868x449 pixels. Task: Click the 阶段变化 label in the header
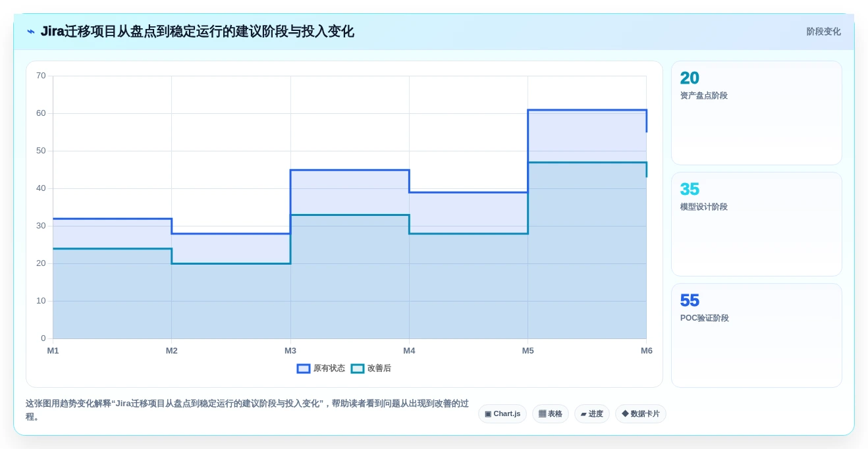[823, 32]
